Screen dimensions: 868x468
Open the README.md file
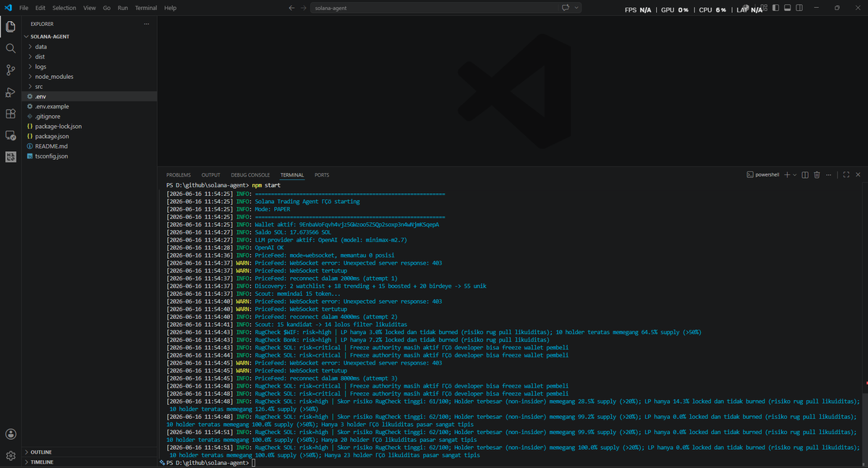coord(90,146)
